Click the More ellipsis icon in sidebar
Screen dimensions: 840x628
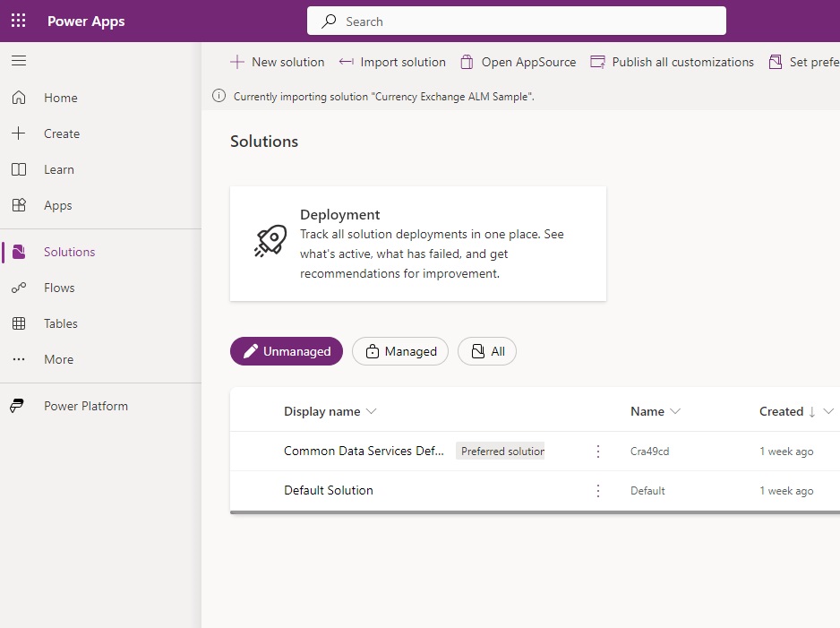(x=19, y=359)
